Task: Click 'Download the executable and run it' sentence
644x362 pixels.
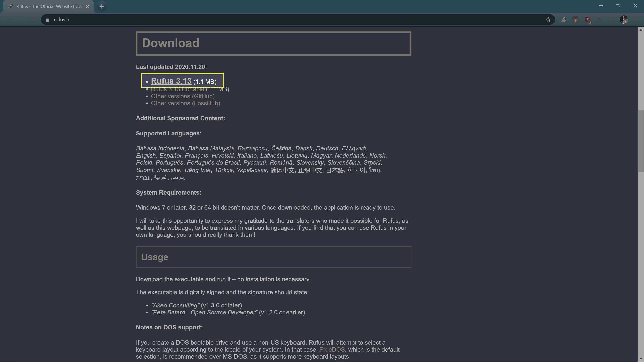Action: pos(223,279)
